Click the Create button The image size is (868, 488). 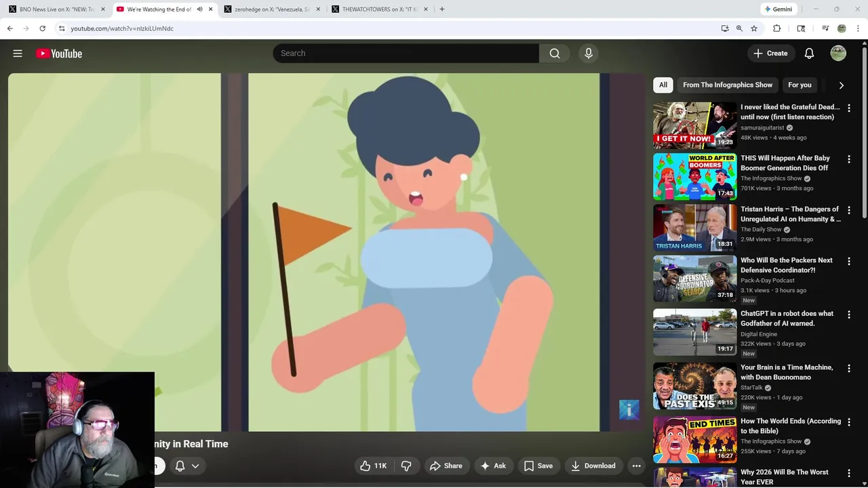pyautogui.click(x=770, y=54)
